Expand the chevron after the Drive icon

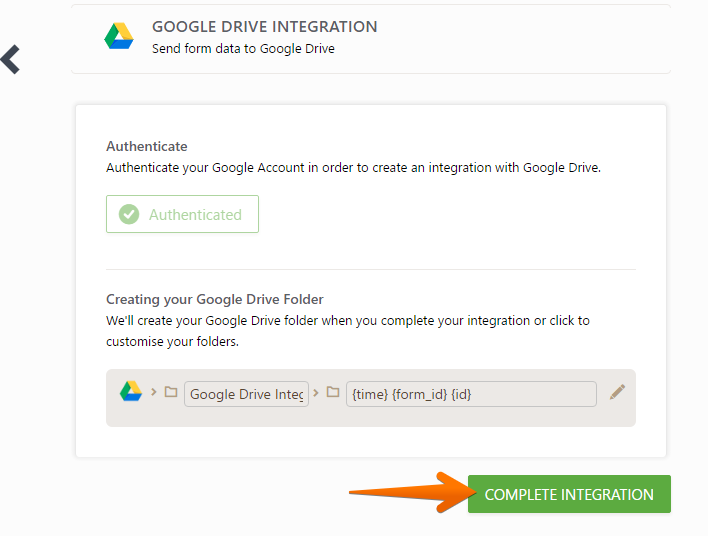click(154, 392)
